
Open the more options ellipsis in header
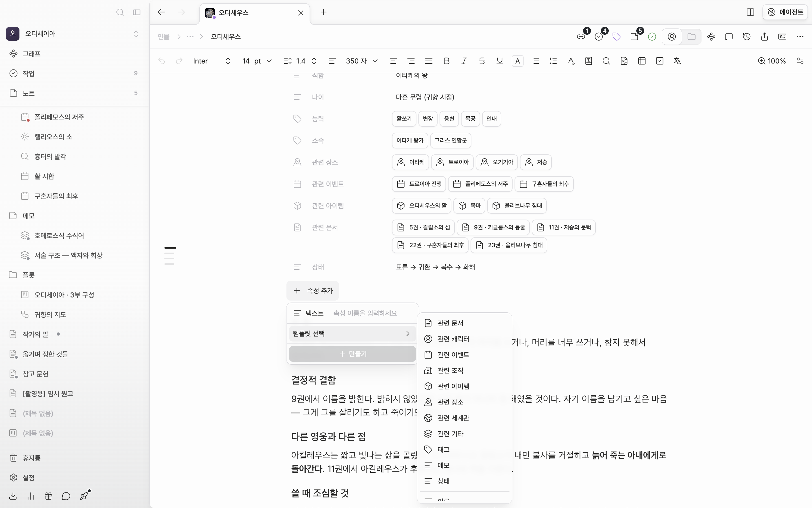pyautogui.click(x=800, y=37)
